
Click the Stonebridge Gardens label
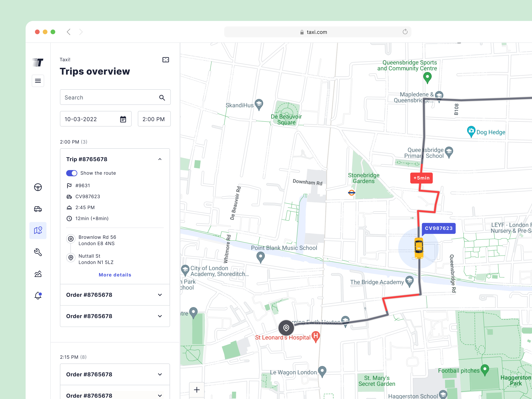point(364,178)
